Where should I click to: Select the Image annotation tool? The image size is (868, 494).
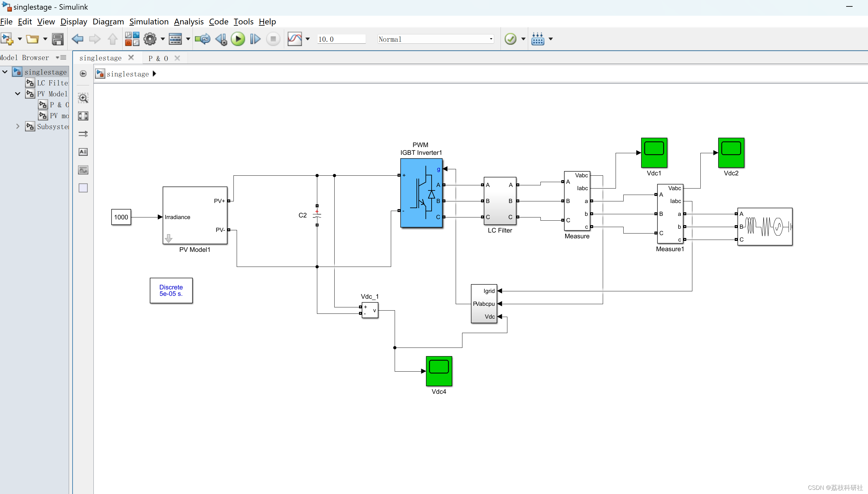[x=83, y=170]
